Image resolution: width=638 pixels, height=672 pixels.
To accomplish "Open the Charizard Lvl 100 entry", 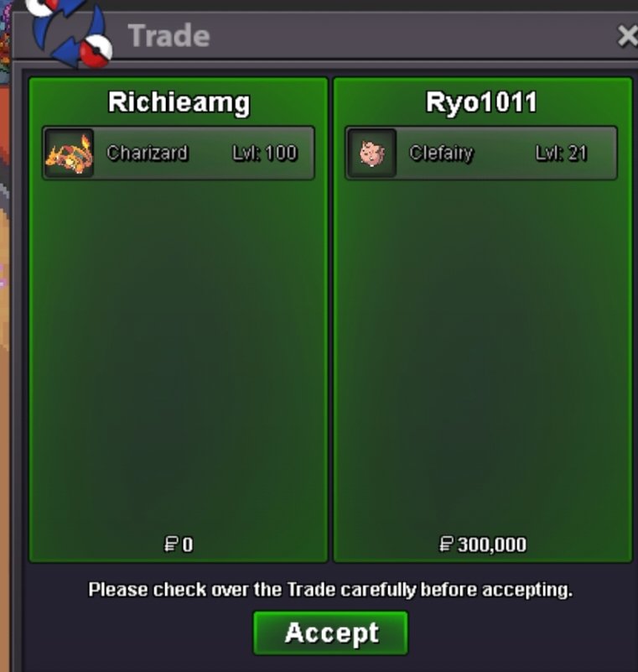I will pyautogui.click(x=179, y=153).
